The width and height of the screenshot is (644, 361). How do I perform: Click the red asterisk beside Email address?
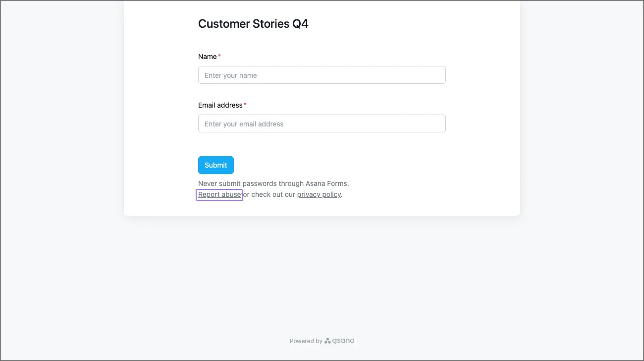tap(245, 105)
